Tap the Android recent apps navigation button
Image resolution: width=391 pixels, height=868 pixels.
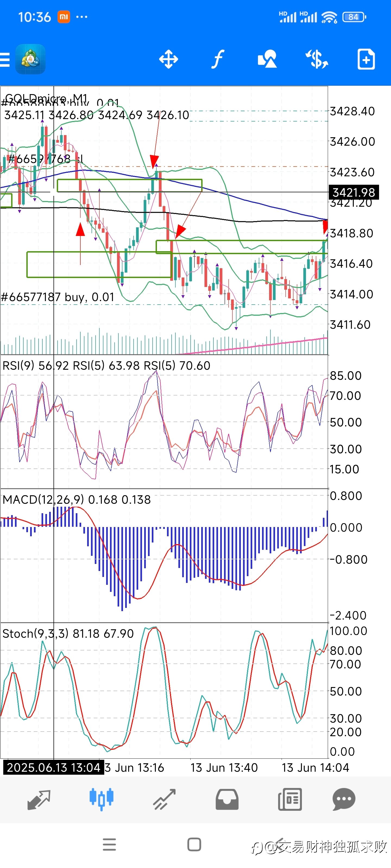coord(109,845)
